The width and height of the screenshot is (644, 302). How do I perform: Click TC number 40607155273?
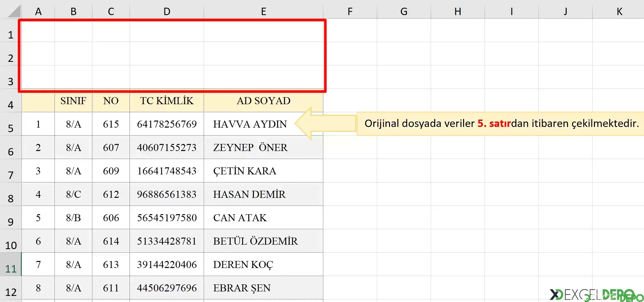pyautogui.click(x=167, y=147)
